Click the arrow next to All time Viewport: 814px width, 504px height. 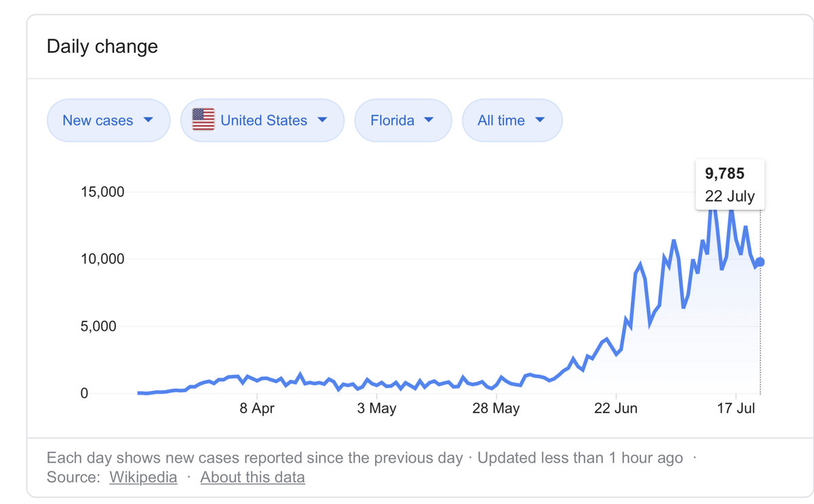click(540, 120)
